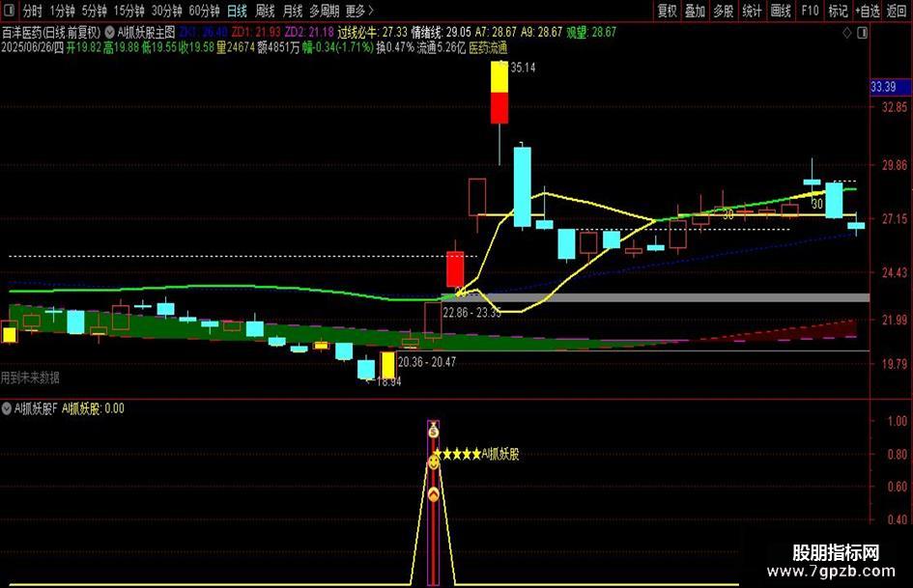Viewport: 913px width, 588px height.
Task: Expand the 更多 periods menu
Action: (358, 11)
